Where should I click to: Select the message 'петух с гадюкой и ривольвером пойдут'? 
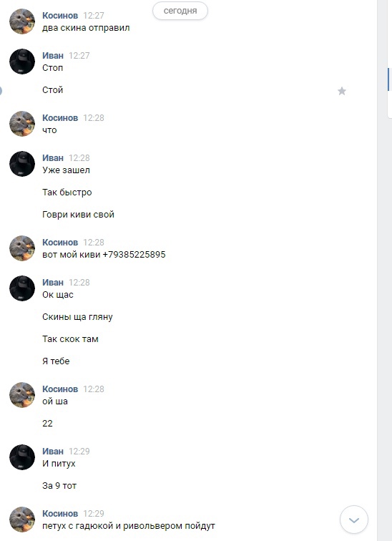point(129,526)
